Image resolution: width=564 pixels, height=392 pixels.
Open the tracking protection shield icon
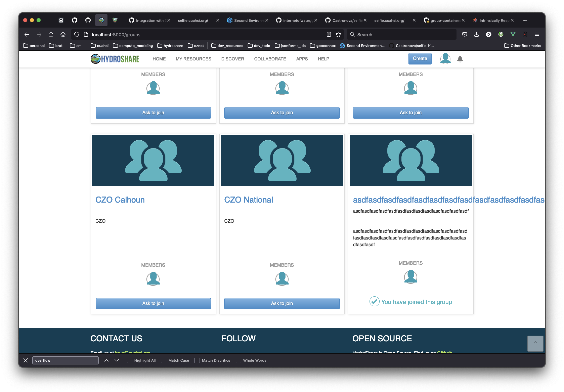(76, 34)
